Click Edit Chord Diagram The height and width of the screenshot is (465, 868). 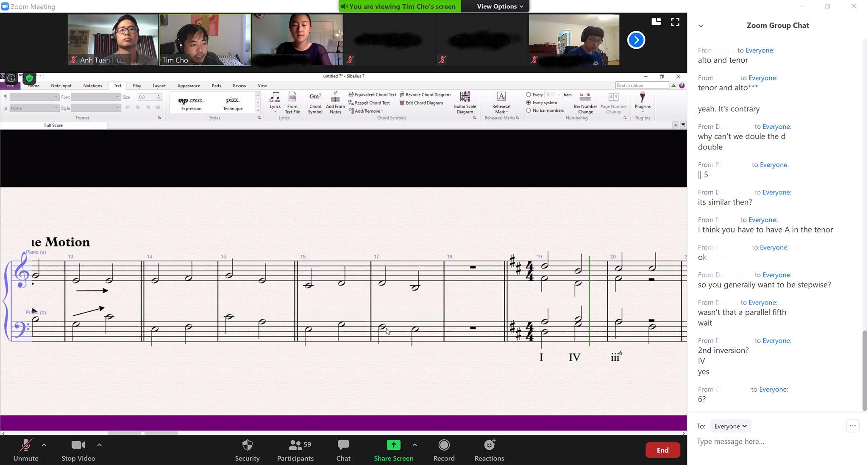coord(421,103)
